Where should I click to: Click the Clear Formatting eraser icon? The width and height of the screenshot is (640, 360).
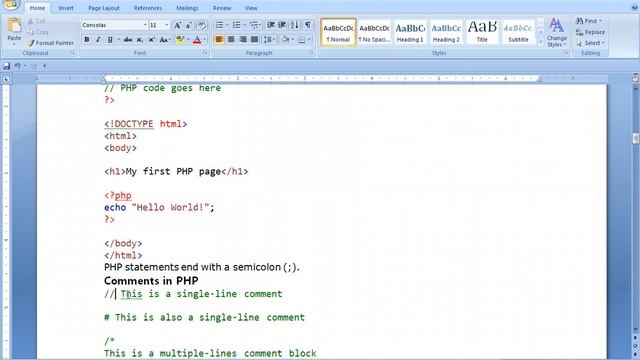coord(202,25)
